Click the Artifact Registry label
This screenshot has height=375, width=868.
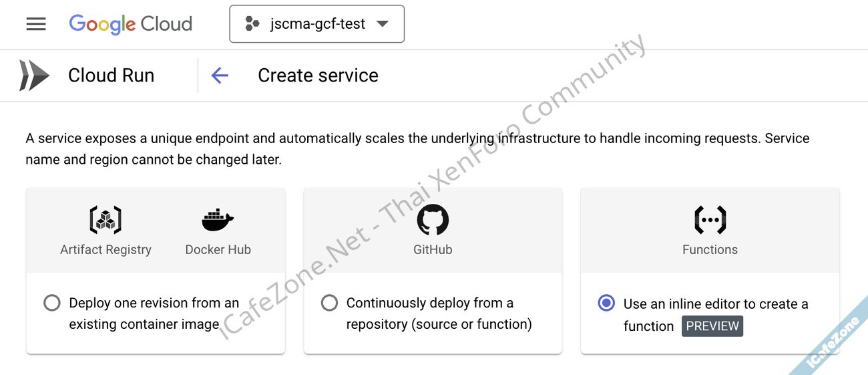point(105,249)
